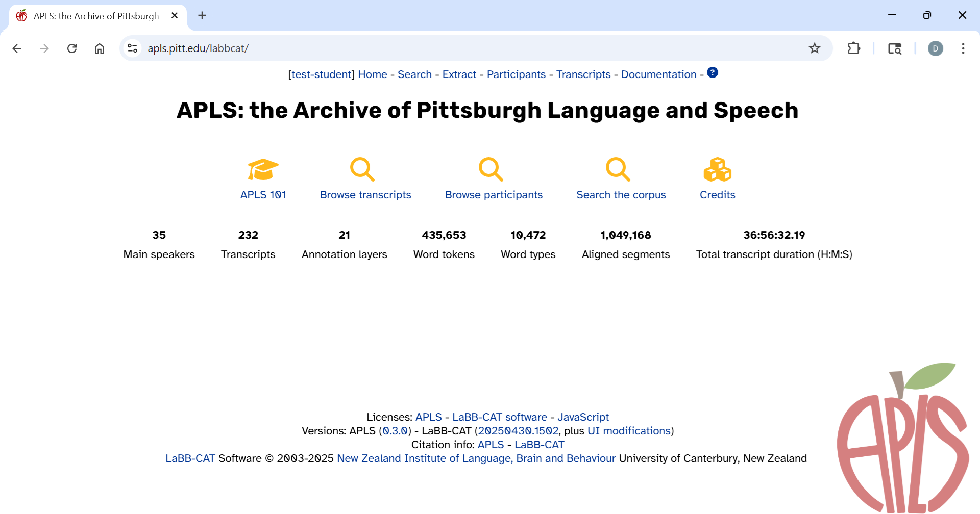This screenshot has height=514, width=980.
Task: Open the Home menu link
Action: (x=373, y=74)
